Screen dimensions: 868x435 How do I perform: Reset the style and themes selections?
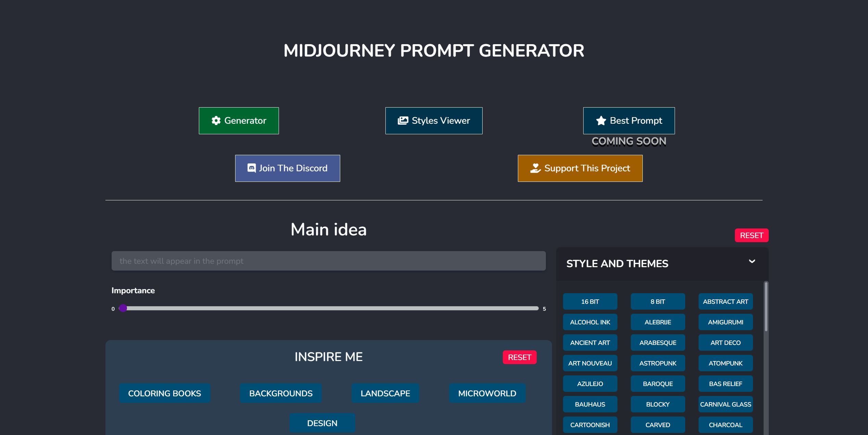click(751, 235)
